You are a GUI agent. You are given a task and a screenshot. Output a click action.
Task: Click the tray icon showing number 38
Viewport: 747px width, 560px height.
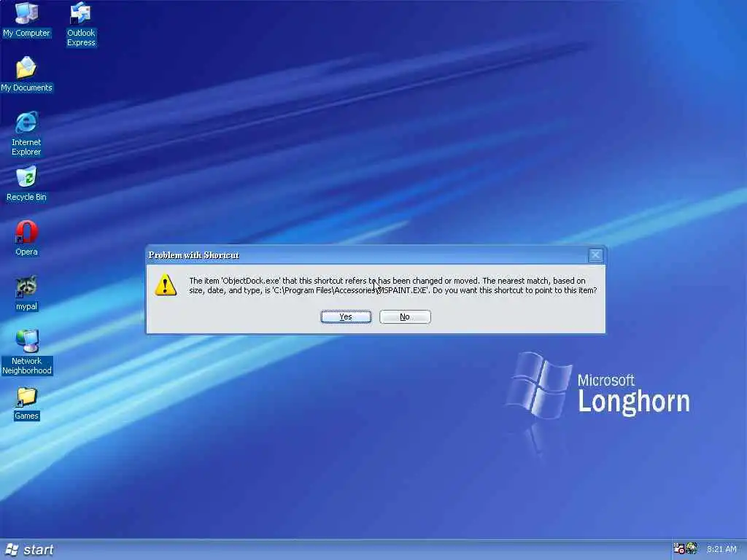tap(679, 548)
